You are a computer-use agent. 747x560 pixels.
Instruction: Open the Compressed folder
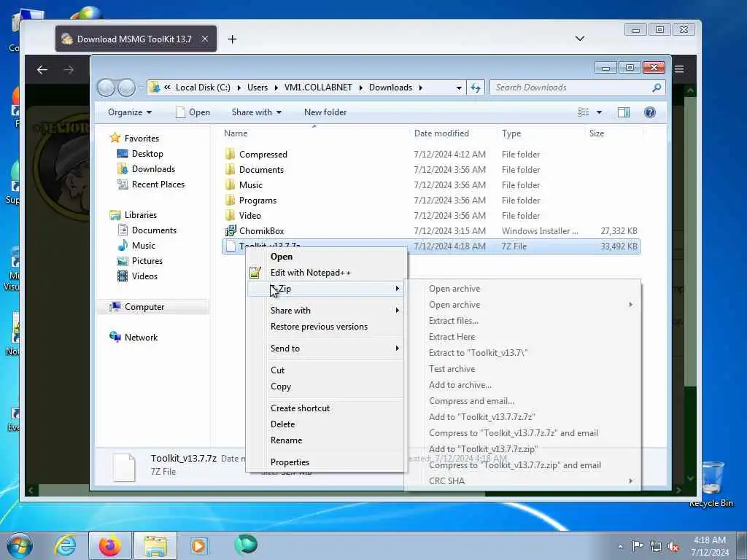[x=263, y=155]
